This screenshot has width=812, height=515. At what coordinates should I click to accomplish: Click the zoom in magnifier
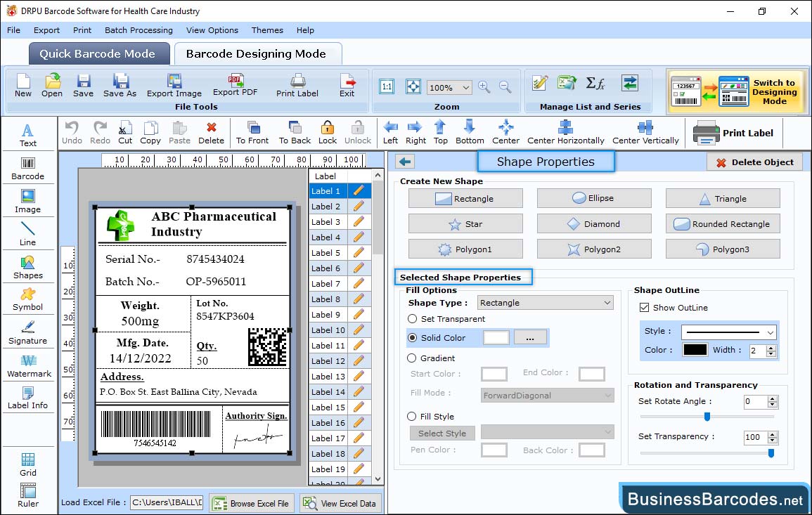(x=484, y=86)
